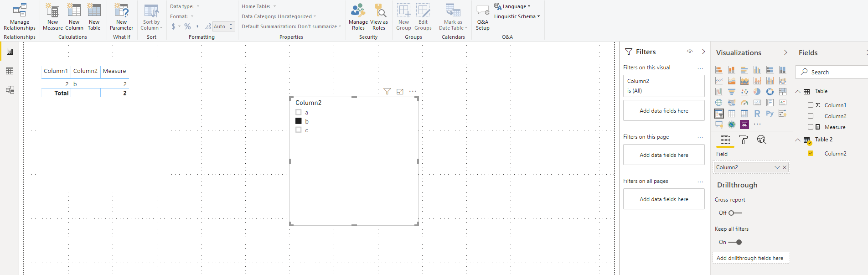Tick Column2 checkbox under Table
Viewport: 868px width, 275px height.
(811, 116)
